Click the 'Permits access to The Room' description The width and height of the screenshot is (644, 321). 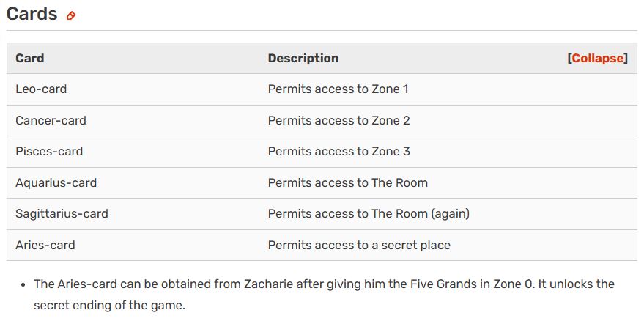(347, 182)
